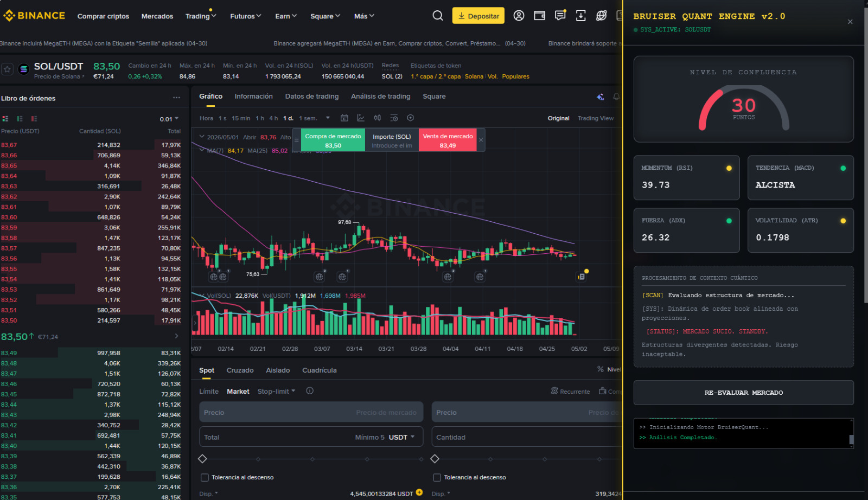Check right Tolerancia al descenso box
Image resolution: width=868 pixels, height=500 pixels.
coord(437,478)
